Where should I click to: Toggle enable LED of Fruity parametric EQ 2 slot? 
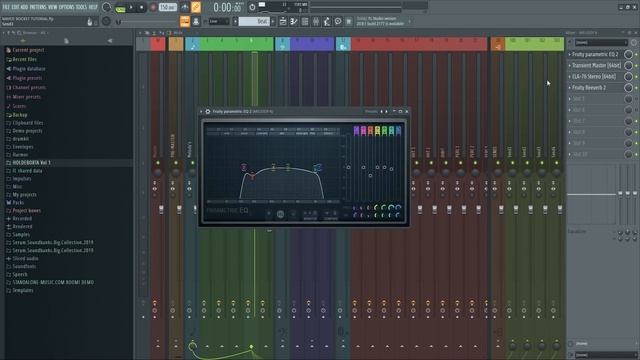636,54
